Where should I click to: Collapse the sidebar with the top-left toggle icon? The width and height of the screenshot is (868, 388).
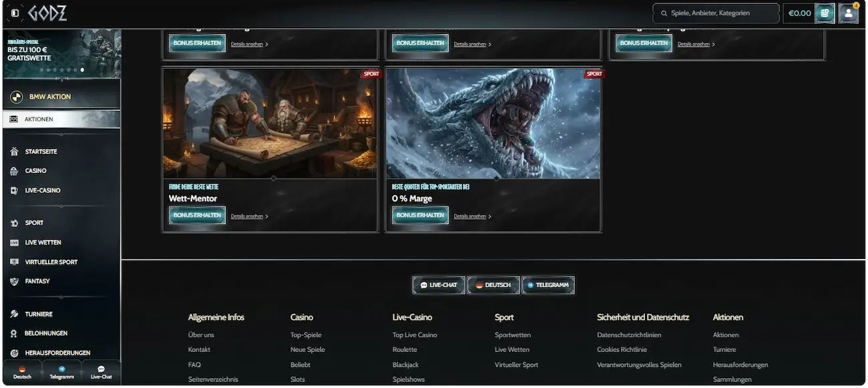click(x=15, y=13)
